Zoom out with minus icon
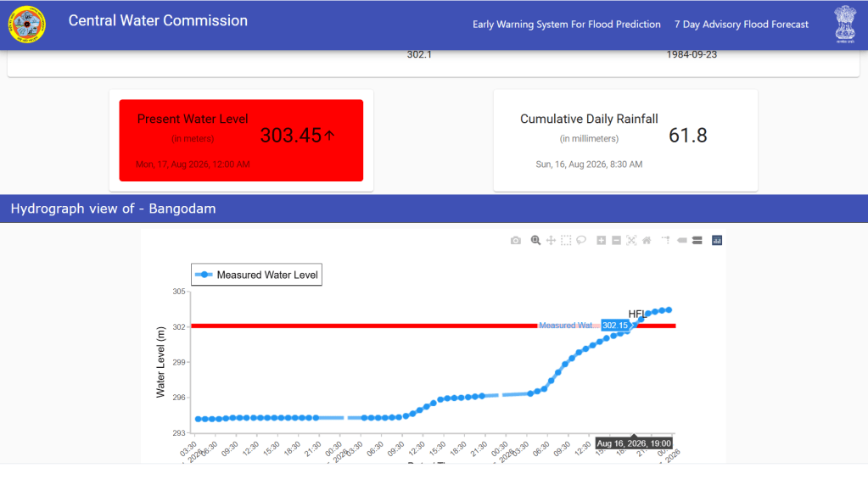 pyautogui.click(x=616, y=240)
